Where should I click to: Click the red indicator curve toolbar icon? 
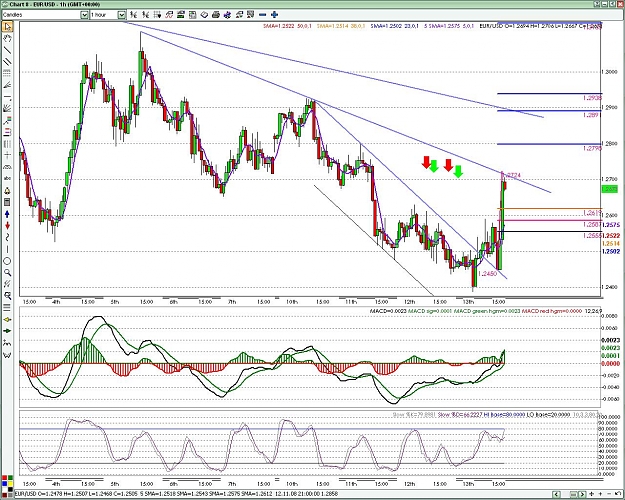coord(169,15)
